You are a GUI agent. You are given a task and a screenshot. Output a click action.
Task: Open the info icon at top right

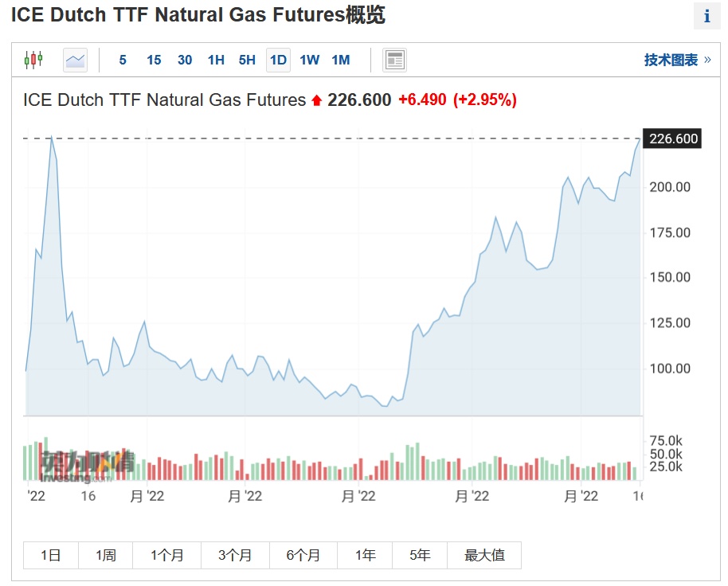(x=706, y=16)
